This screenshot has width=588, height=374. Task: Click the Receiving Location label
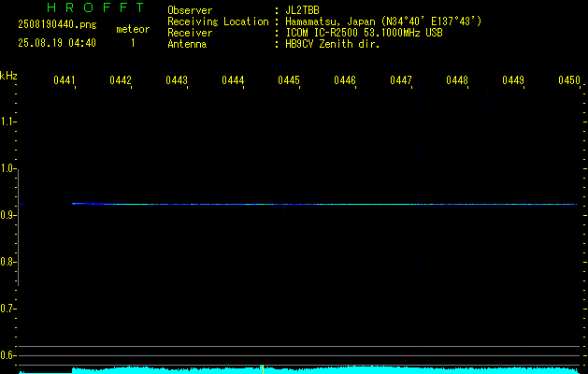(x=218, y=22)
